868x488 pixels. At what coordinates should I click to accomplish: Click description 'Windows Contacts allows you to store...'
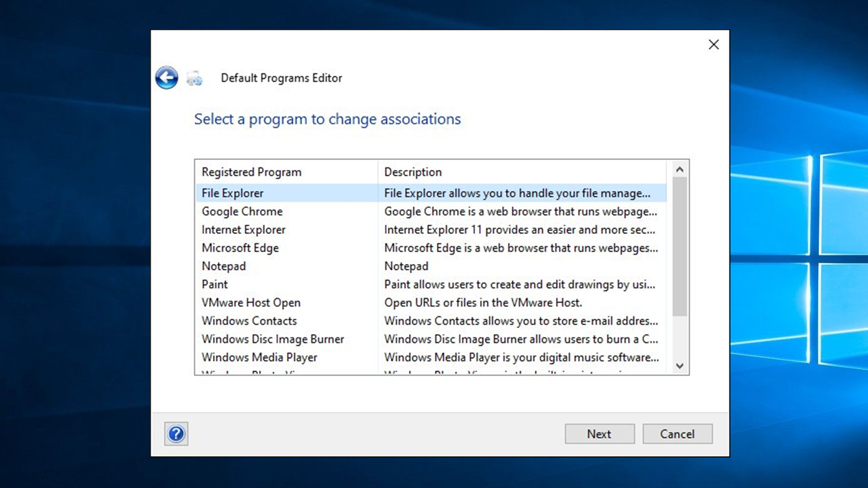coord(521,321)
